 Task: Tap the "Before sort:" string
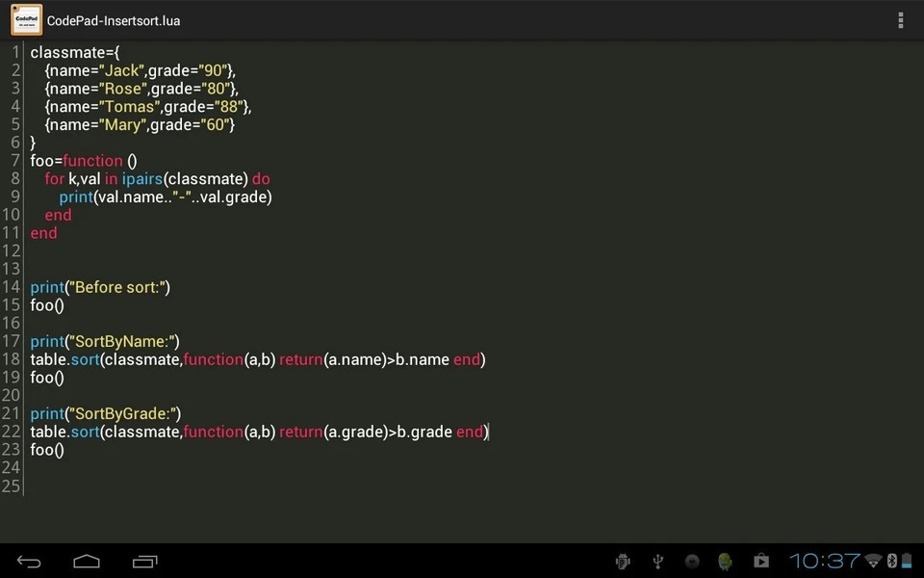(x=117, y=287)
